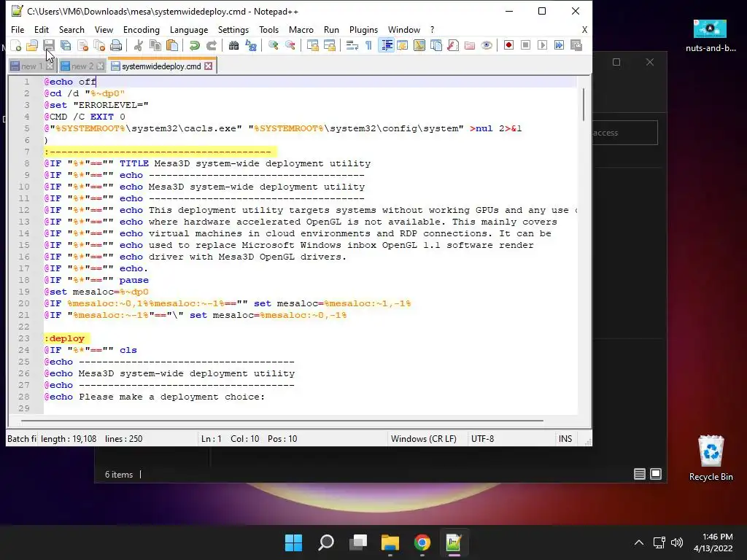The height and width of the screenshot is (560, 747).
Task: Open the Document List panel icon
Action: point(436,45)
